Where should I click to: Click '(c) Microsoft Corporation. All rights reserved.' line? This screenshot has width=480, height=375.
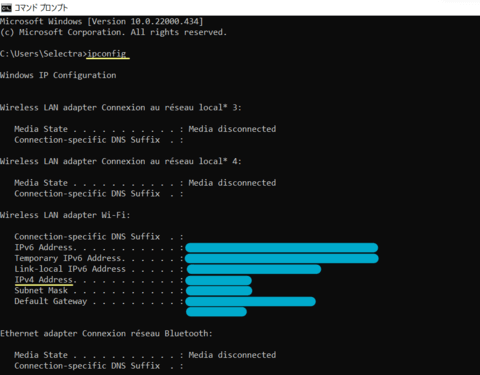[x=113, y=32]
